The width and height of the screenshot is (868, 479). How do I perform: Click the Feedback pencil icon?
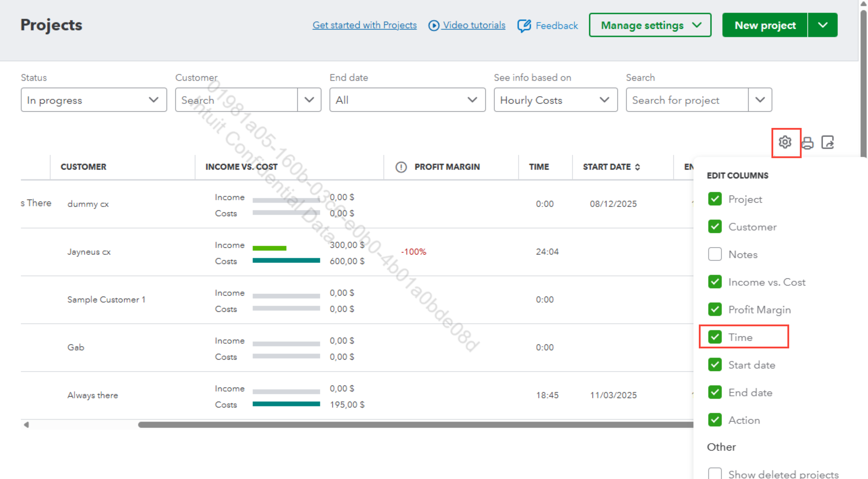click(524, 26)
